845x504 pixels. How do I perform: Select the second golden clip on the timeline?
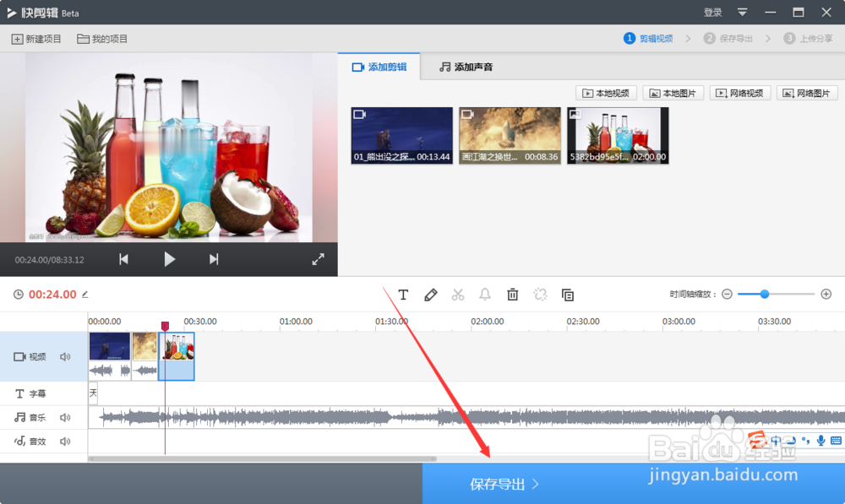[x=144, y=356]
